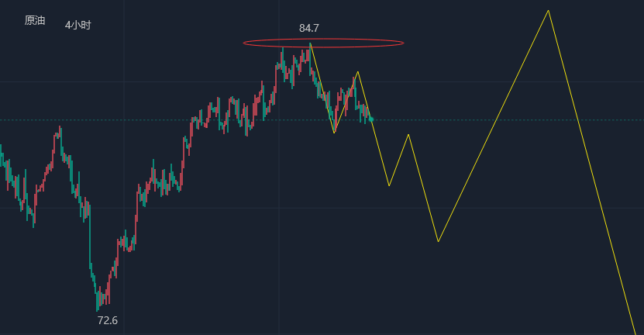Viewport: 644px width, 335px height.
Task: Click the green current price dot
Action: pyautogui.click(x=370, y=119)
